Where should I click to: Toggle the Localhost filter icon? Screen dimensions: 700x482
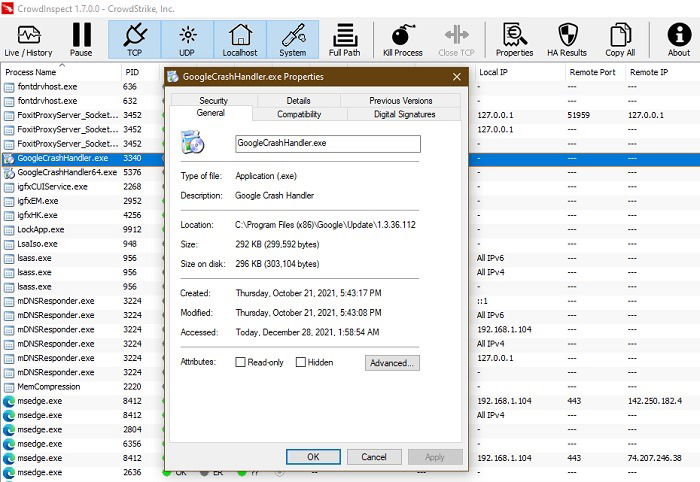click(240, 35)
